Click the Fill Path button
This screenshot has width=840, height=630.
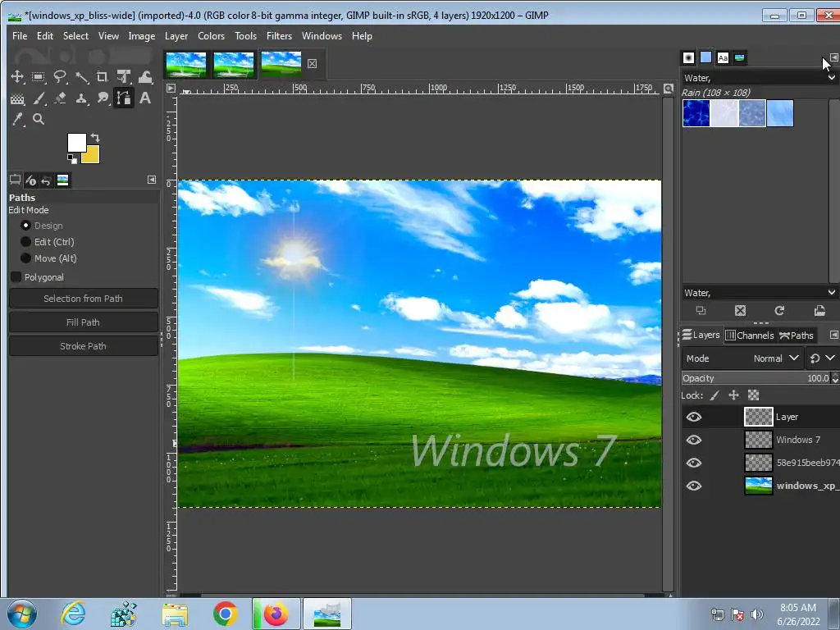[84, 322]
